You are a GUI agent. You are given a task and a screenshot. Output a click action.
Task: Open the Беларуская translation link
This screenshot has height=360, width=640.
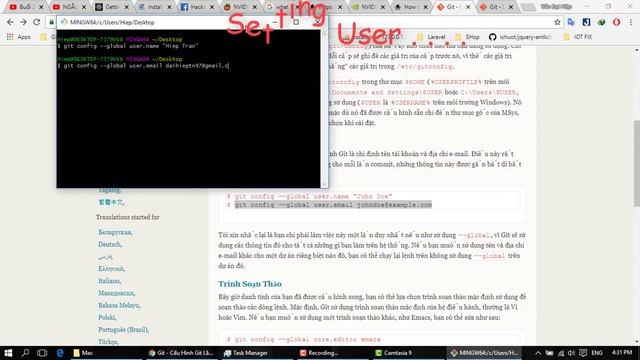point(115,232)
